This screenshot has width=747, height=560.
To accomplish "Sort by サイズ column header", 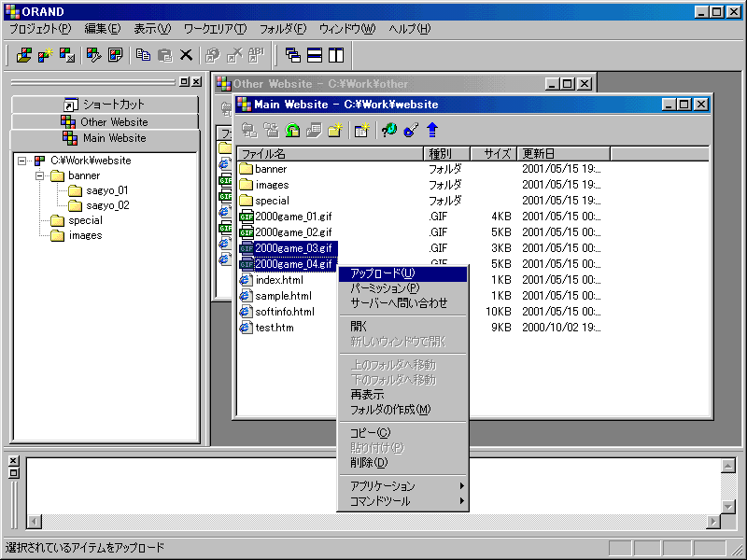I will click(x=494, y=154).
